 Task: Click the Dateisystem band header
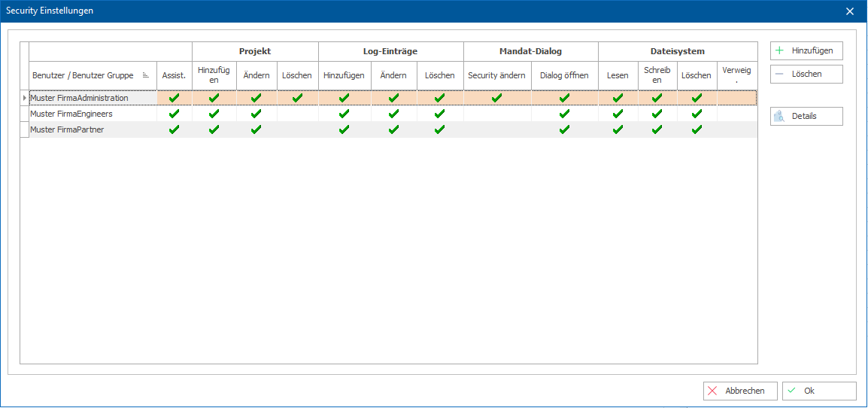click(x=678, y=51)
